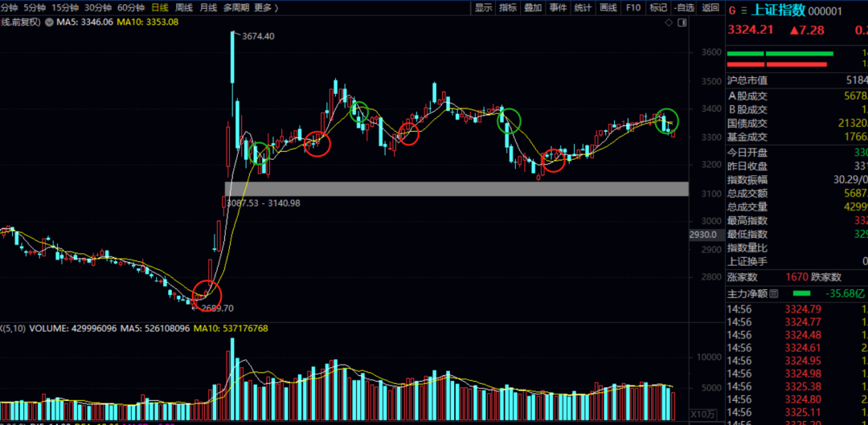
Task: Open the 指标 indicators menu
Action: pyautogui.click(x=508, y=8)
